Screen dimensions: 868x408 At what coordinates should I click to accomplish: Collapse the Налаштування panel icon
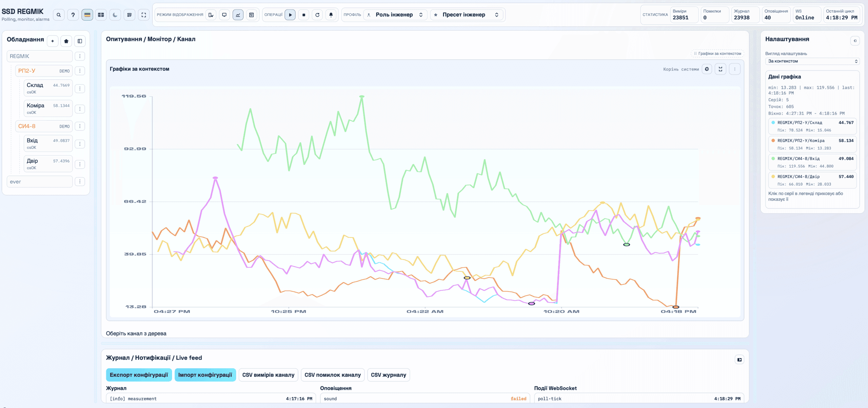coord(855,41)
